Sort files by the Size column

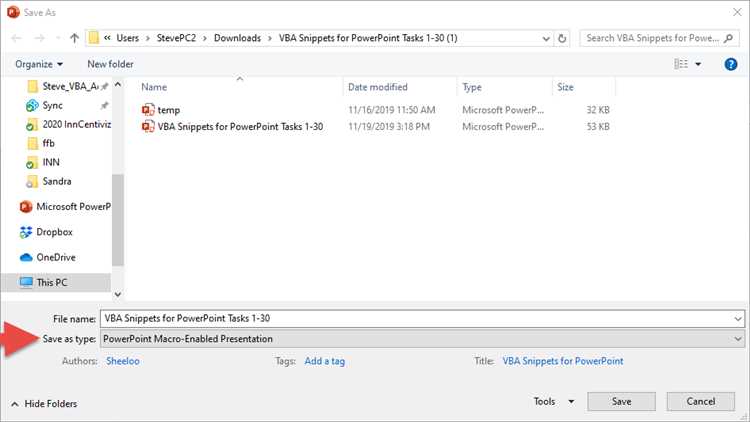tap(565, 87)
